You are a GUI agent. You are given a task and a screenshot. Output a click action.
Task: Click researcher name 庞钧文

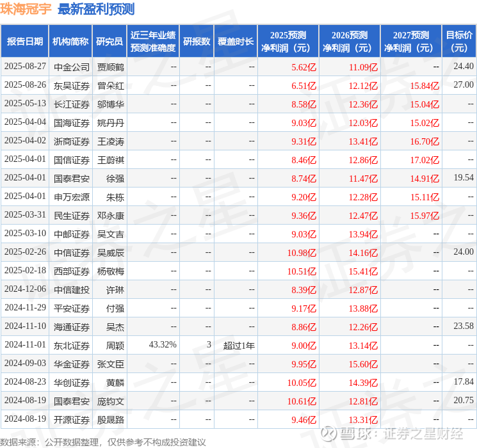click(x=111, y=401)
